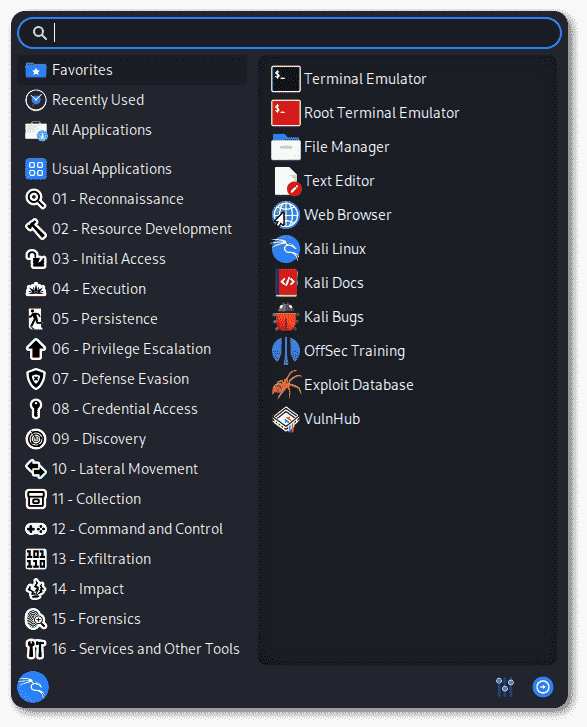Select 15 - Forensics category
The image size is (587, 727).
tap(96, 619)
